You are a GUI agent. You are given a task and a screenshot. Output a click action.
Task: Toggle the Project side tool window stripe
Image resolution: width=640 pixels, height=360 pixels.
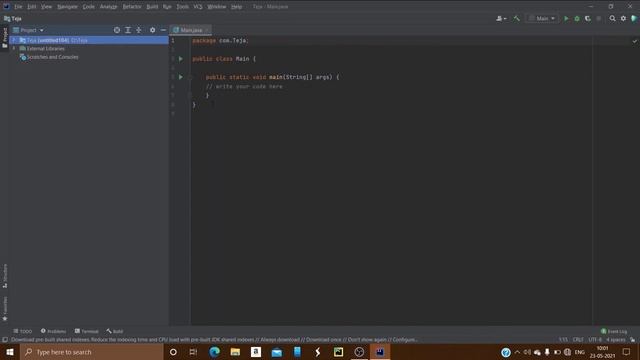(5, 37)
